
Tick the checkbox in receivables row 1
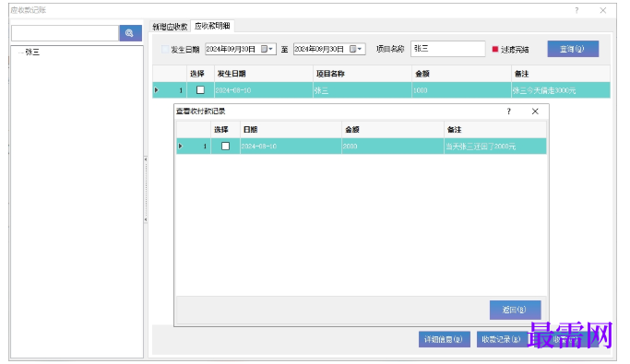click(200, 90)
